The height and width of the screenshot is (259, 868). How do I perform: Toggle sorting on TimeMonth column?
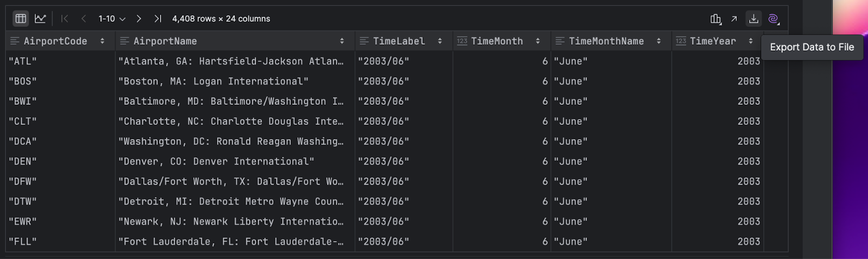click(x=538, y=41)
